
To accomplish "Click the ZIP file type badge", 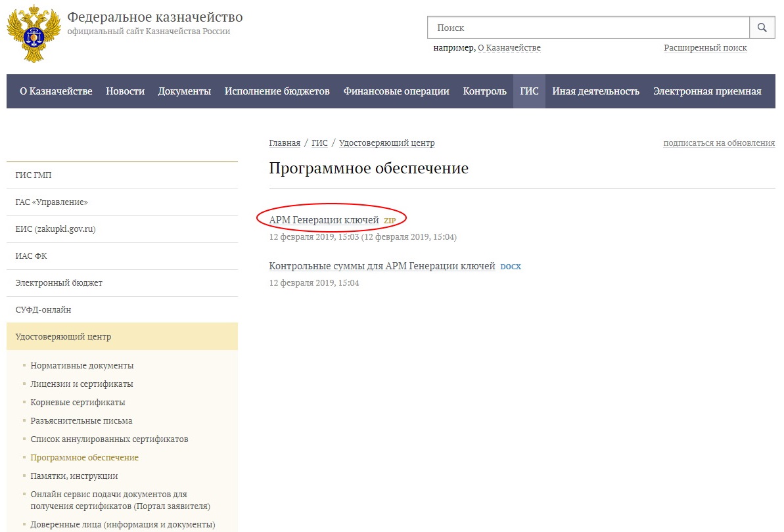I will [x=390, y=221].
